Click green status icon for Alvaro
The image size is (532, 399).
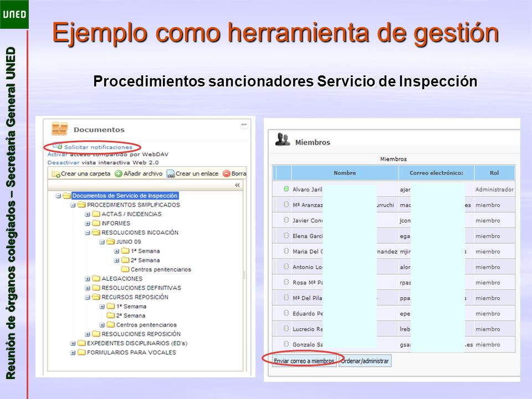(x=286, y=189)
